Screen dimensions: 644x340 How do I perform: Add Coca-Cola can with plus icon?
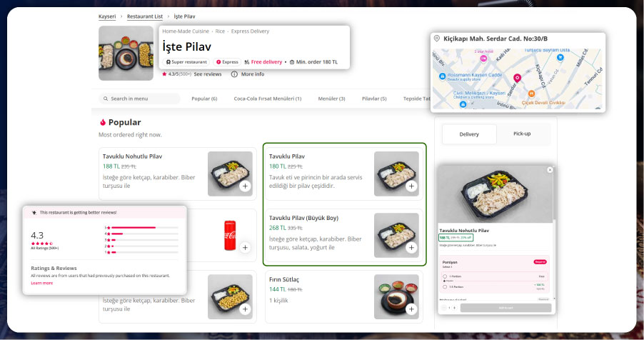[245, 247]
